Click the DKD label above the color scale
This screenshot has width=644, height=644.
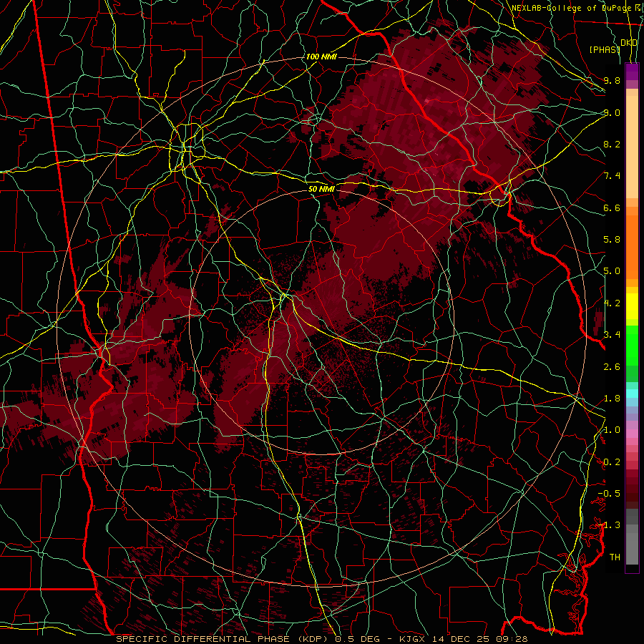[629, 43]
